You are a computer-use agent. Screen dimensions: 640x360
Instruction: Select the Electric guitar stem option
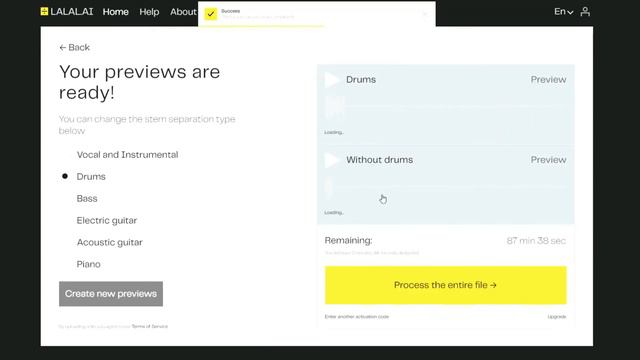[x=107, y=220]
